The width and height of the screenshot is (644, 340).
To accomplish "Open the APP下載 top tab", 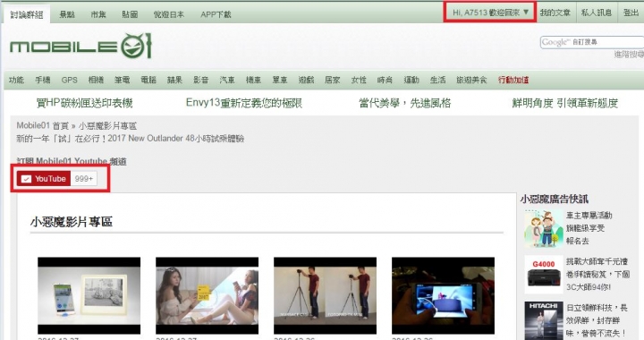I will point(216,14).
